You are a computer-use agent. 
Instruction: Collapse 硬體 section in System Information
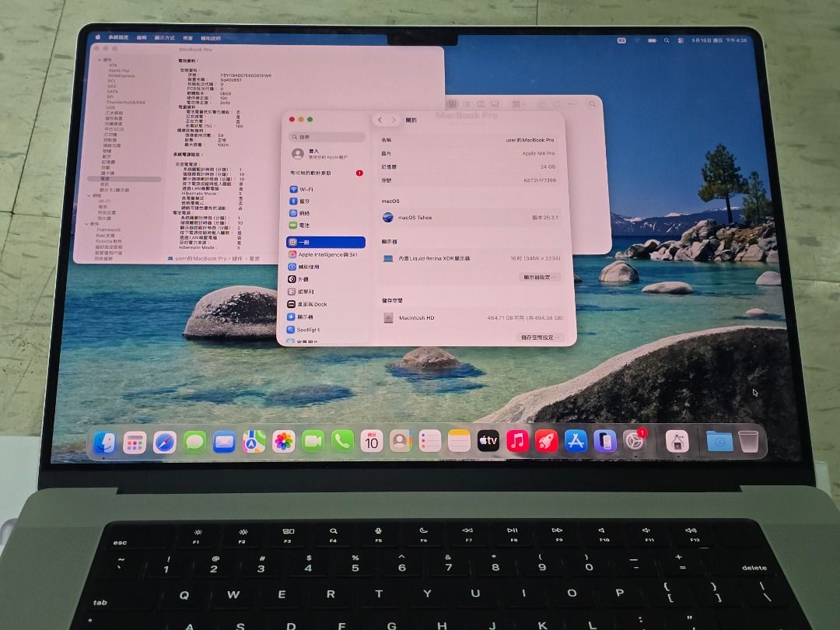tap(100, 60)
